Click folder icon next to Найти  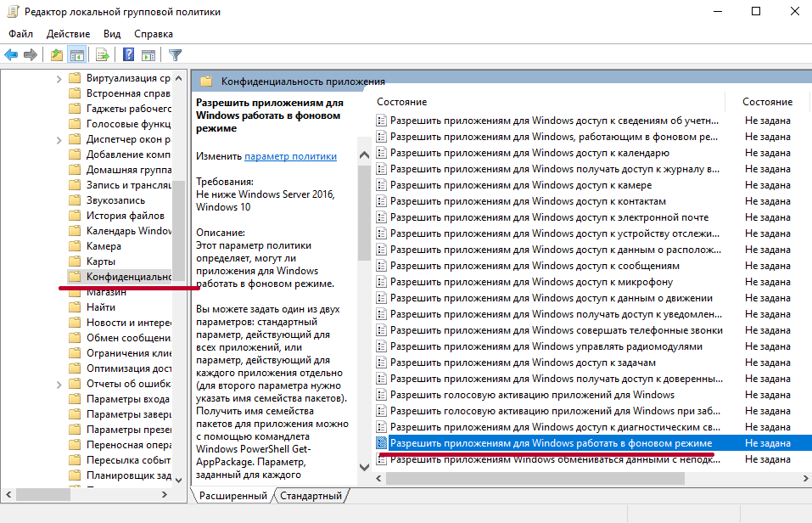point(75,307)
